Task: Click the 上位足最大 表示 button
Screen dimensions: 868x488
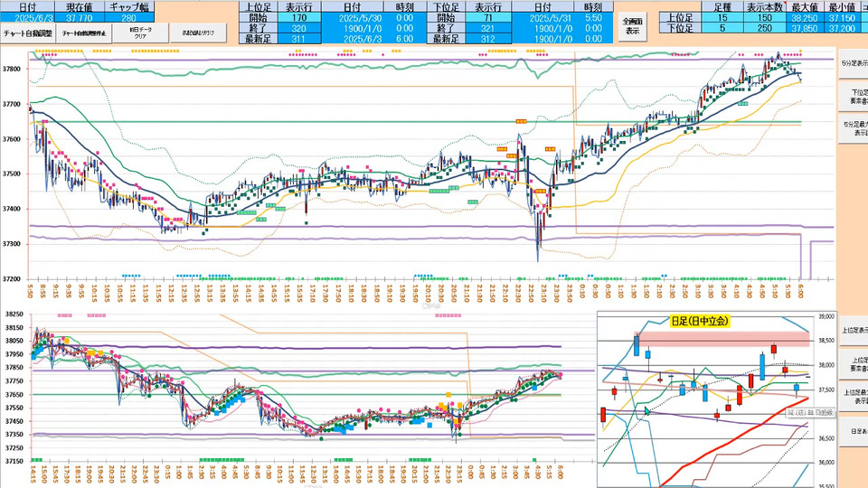Action: (853, 396)
